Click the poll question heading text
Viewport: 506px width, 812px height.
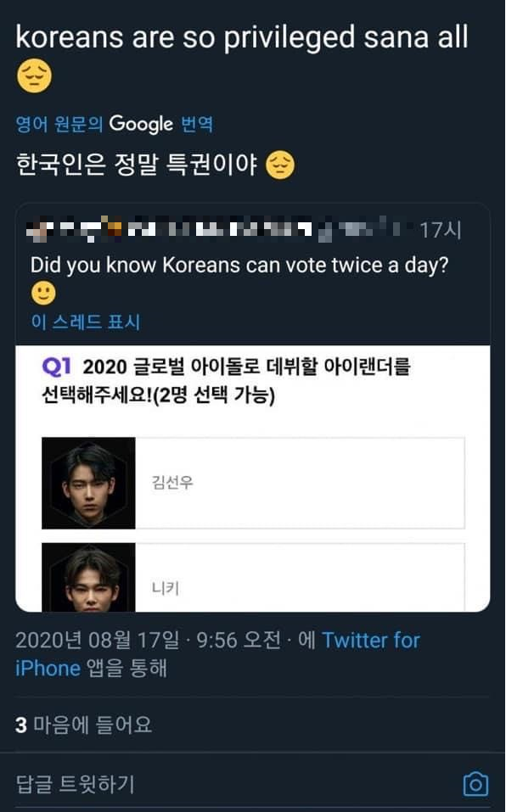pos(227,381)
